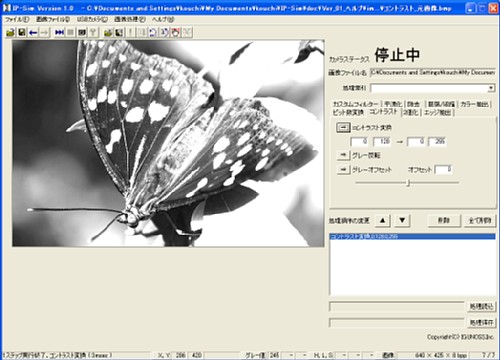Select the コントラスト tab
Viewport: 500px width, 360px height.
[384, 112]
